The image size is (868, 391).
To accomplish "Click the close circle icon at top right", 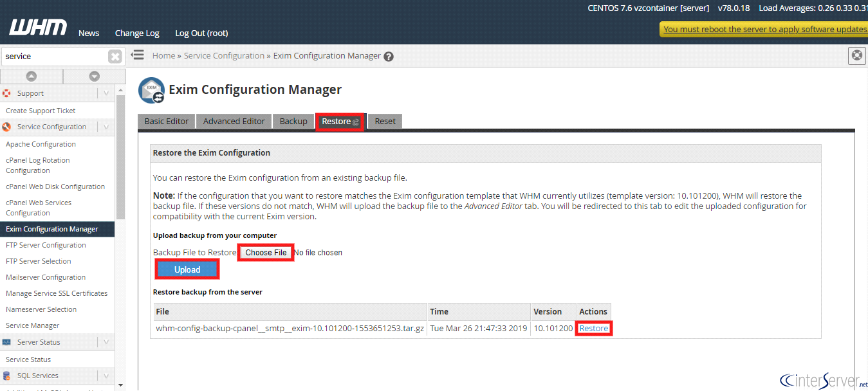I will click(x=856, y=56).
